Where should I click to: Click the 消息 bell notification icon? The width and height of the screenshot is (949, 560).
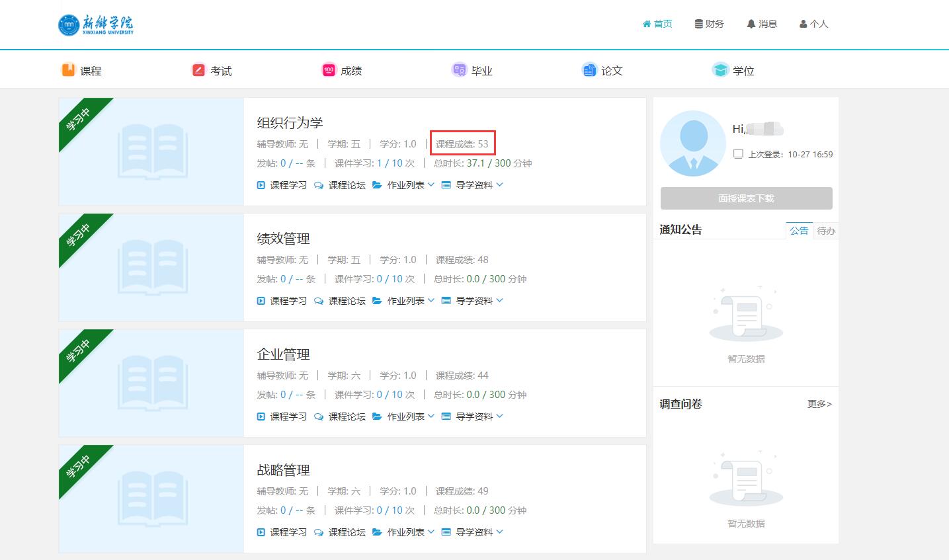tap(751, 24)
